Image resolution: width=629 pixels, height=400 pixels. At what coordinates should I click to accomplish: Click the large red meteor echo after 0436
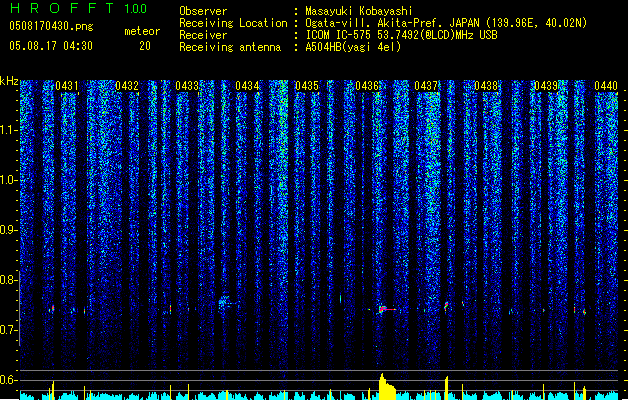[x=385, y=309]
